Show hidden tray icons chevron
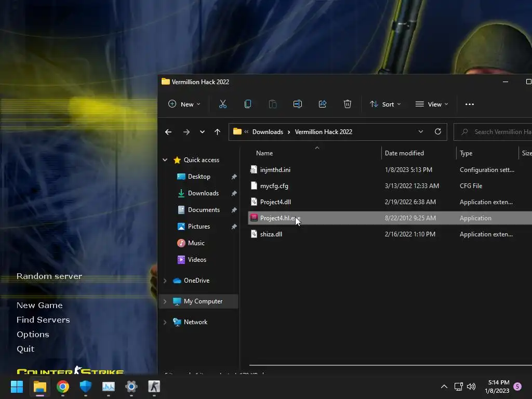532x399 pixels. [x=444, y=387]
